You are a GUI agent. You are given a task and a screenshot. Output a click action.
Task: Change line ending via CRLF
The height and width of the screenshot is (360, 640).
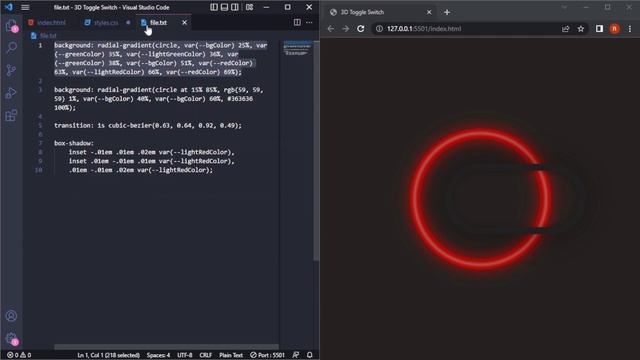[205, 355]
